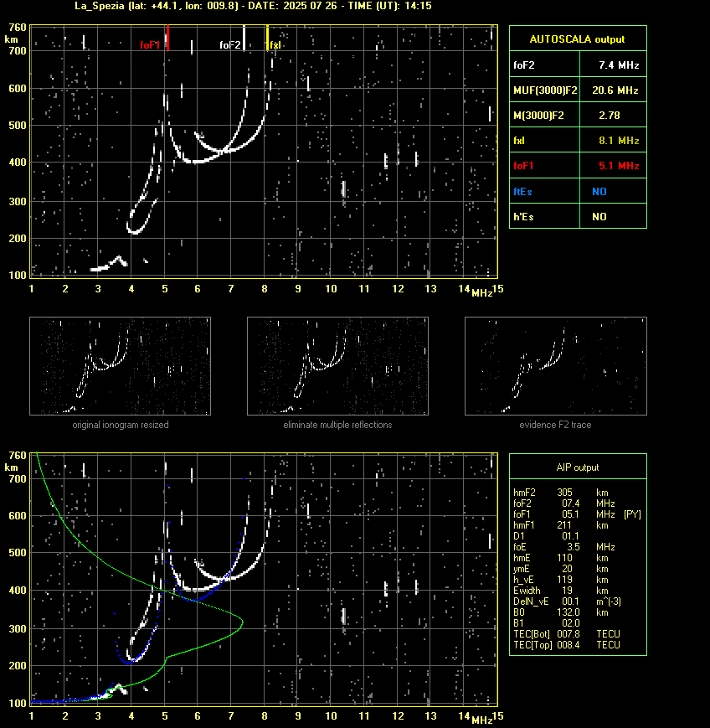The width and height of the screenshot is (710, 728).
Task: Click the hmF1 211 km row
Action: point(561,525)
